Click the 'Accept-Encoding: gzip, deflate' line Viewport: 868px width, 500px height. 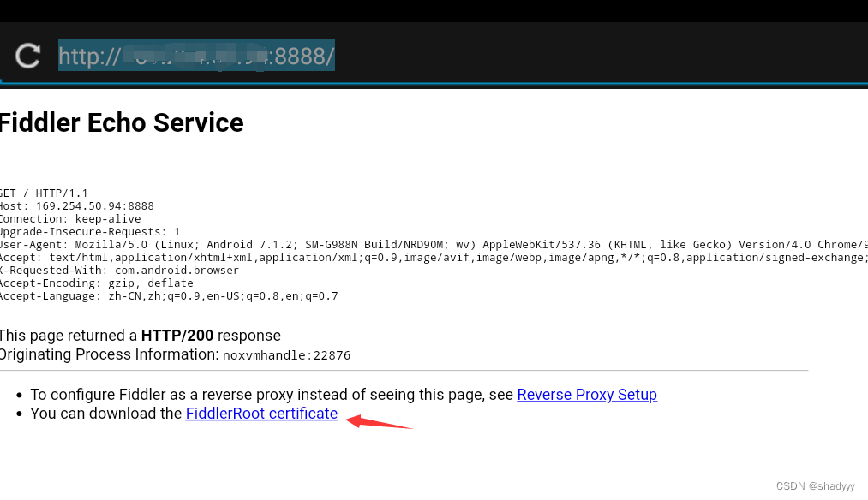tap(96, 283)
